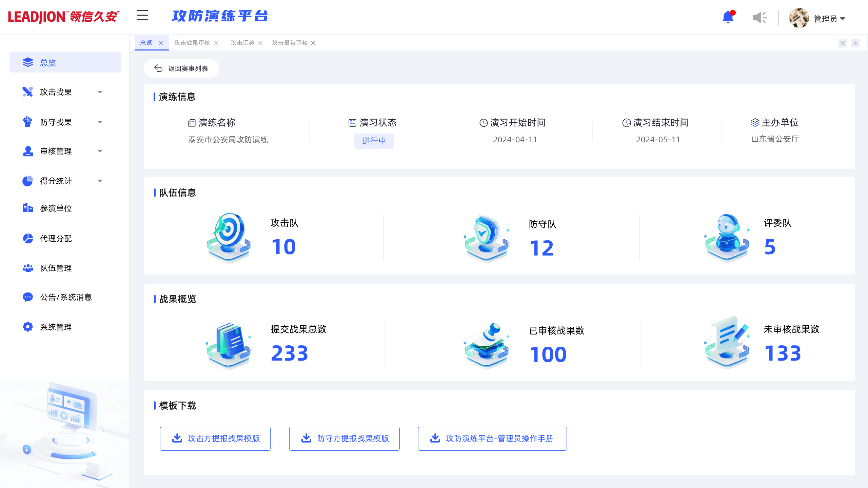Click the 攻击队 target icon
Screen dimensions: 868x488
pyautogui.click(x=229, y=237)
